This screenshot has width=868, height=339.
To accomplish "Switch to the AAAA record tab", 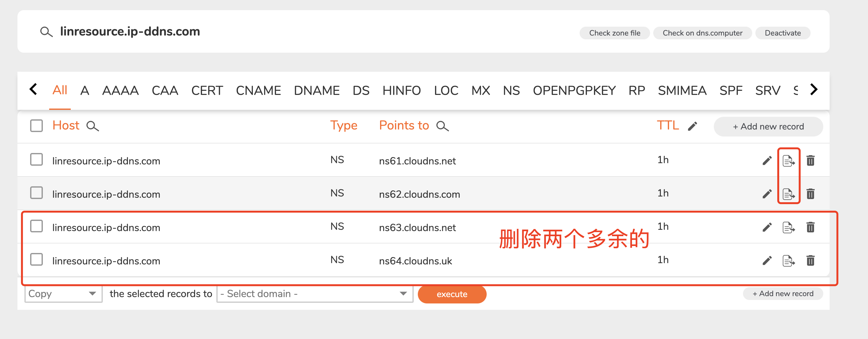I will [120, 90].
